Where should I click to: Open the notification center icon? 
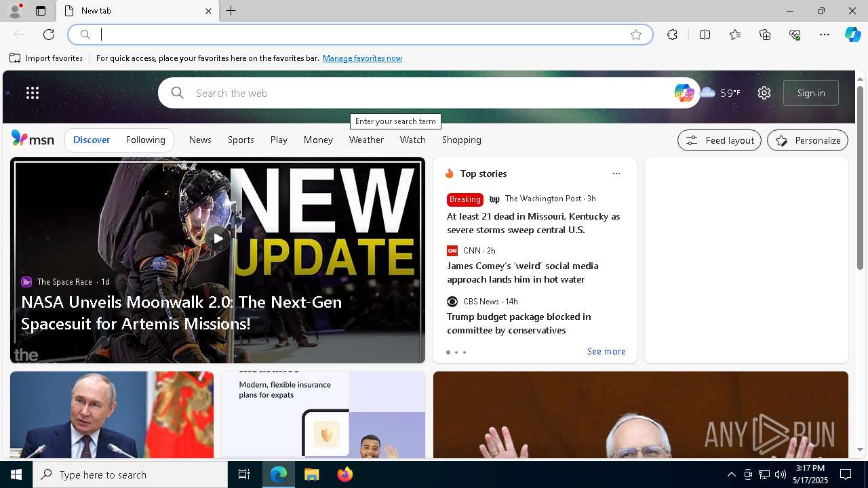point(846,474)
